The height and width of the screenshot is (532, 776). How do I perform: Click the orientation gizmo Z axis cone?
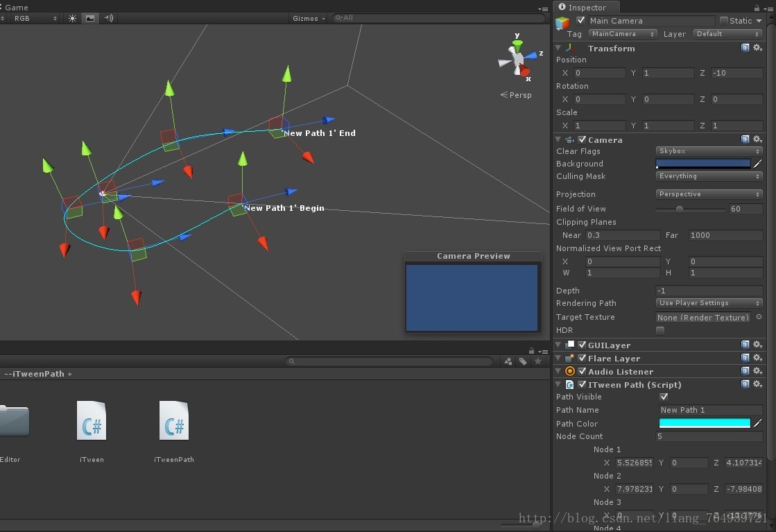point(531,55)
